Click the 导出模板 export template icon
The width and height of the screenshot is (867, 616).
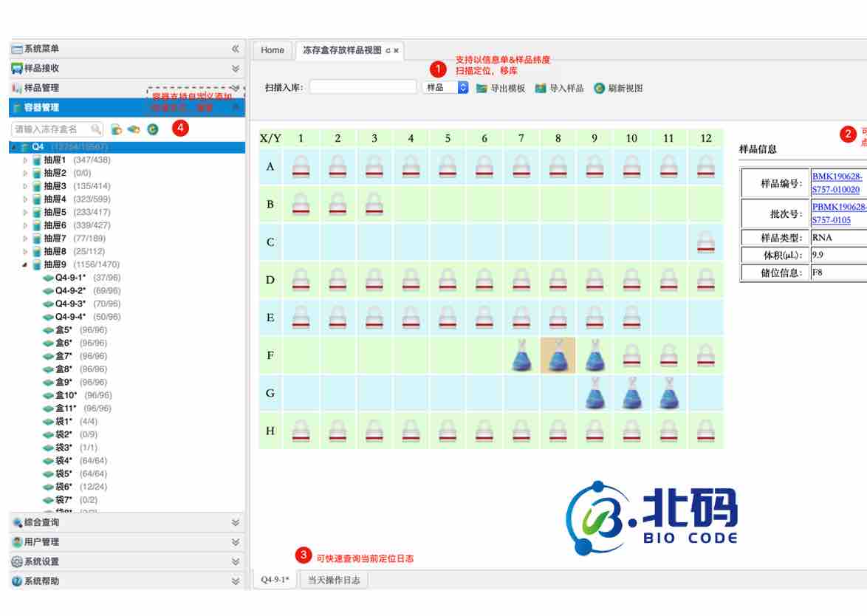pos(482,88)
